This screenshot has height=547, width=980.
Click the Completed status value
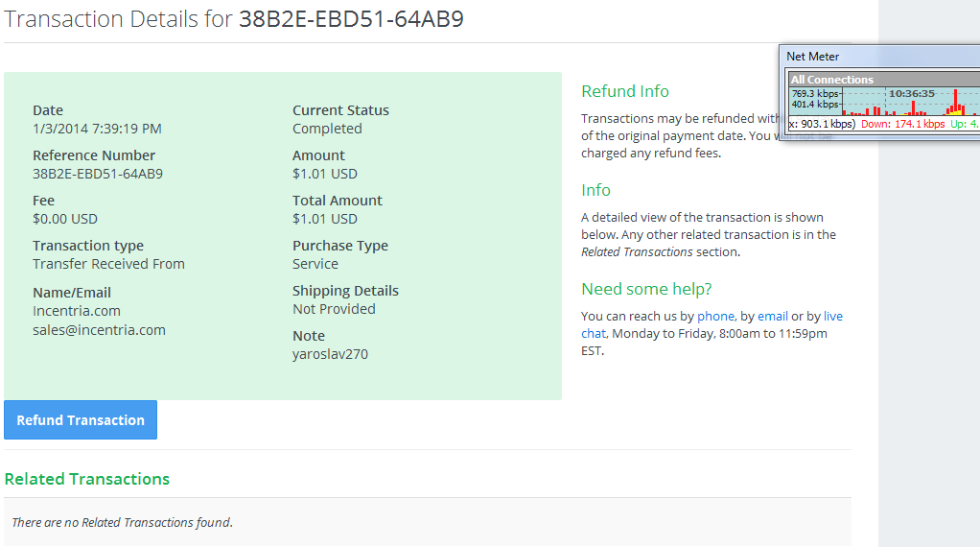(327, 129)
